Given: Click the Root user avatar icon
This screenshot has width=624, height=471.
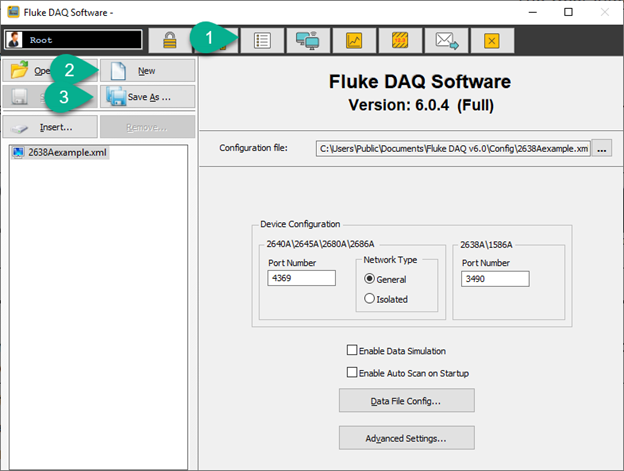Looking at the screenshot, I should pyautogui.click(x=15, y=40).
